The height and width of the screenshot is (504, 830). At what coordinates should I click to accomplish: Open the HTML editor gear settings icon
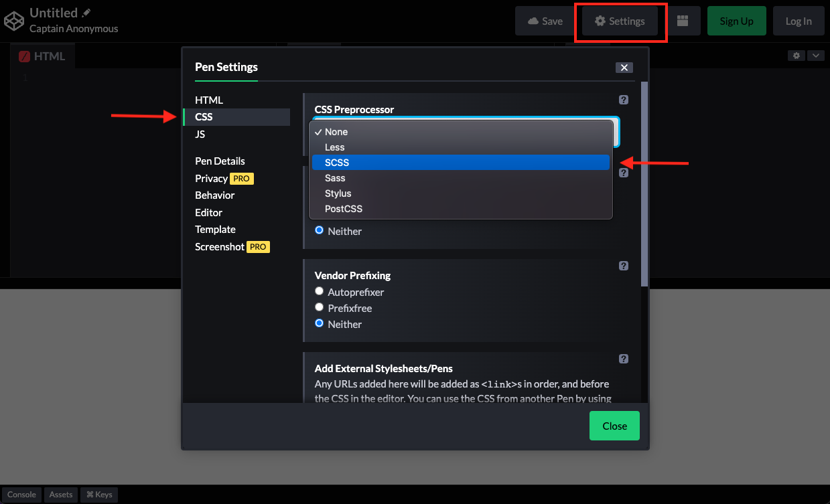[x=796, y=56]
